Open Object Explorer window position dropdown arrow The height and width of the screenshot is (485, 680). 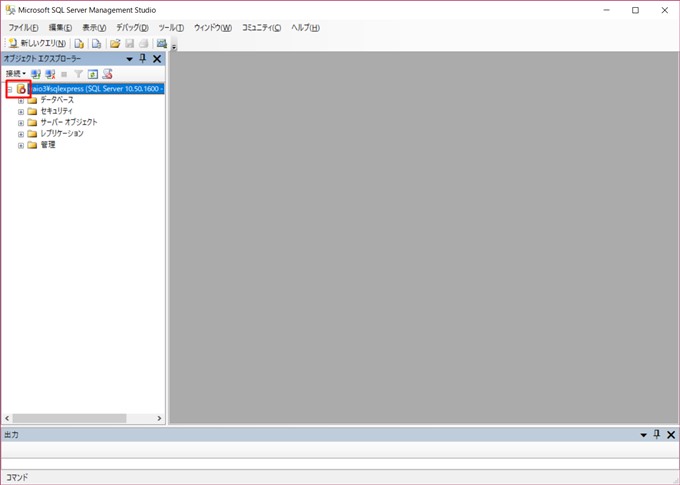pos(129,59)
